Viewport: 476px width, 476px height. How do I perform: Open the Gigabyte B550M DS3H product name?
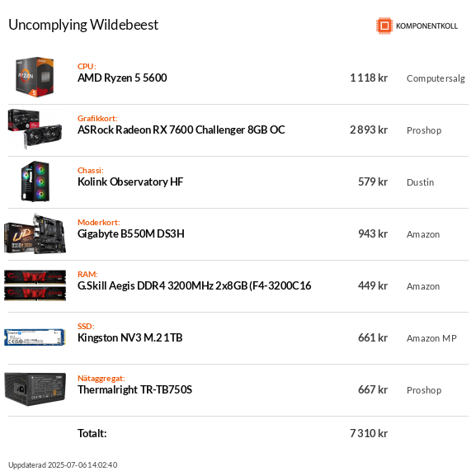point(131,233)
